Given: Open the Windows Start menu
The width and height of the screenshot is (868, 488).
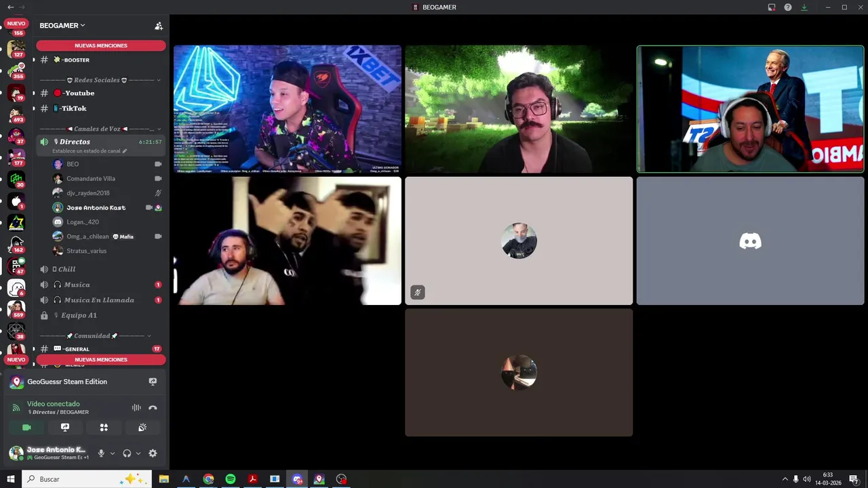Looking at the screenshot, I should coord(10,479).
